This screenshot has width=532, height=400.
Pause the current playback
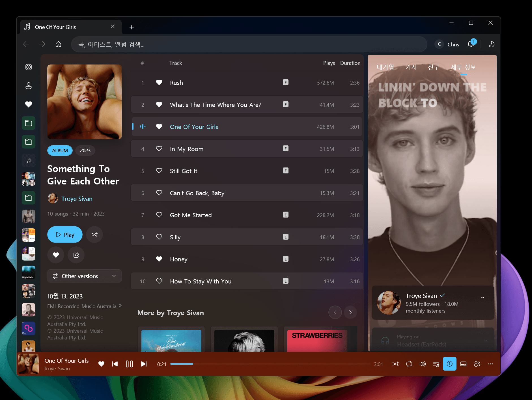(129, 364)
